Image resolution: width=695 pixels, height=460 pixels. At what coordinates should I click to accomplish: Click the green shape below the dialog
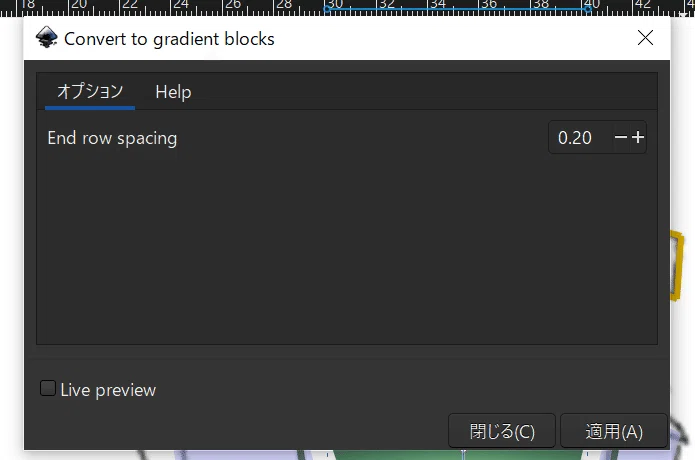(457, 455)
